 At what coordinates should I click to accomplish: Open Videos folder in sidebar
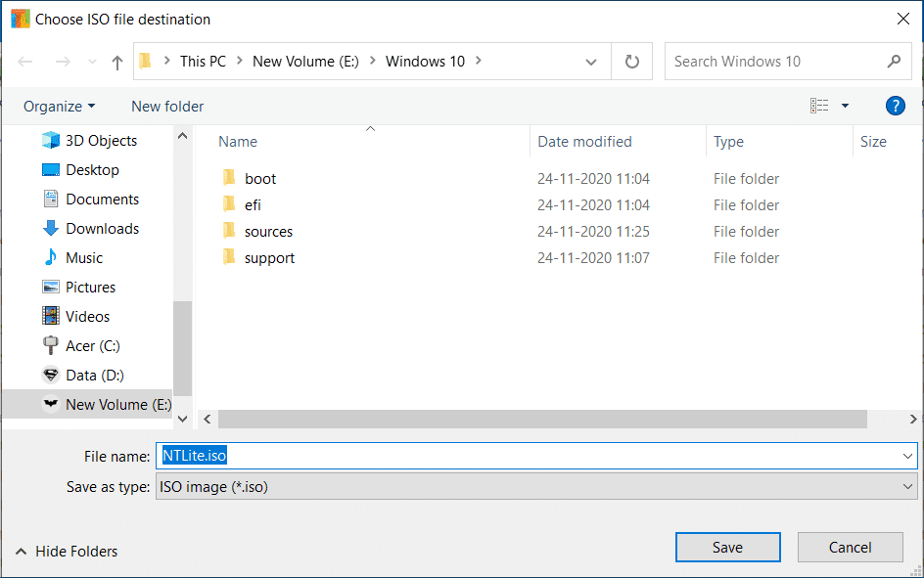[x=88, y=317]
